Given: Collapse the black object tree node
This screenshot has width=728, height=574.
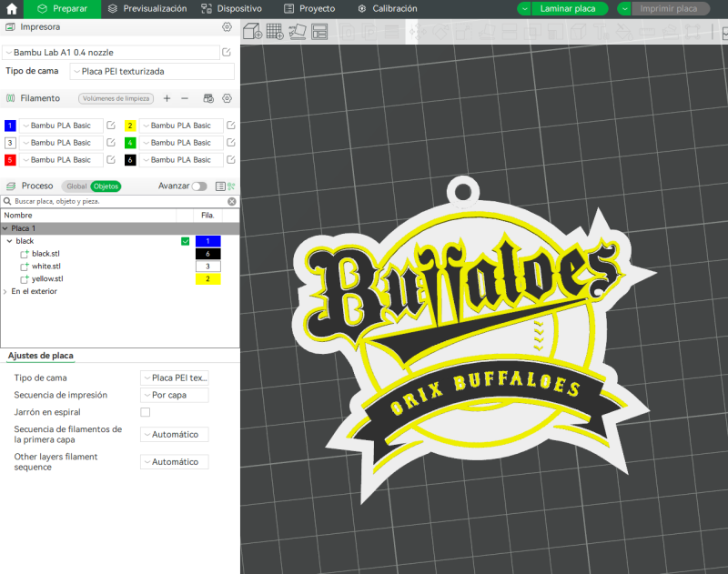Looking at the screenshot, I should (9, 241).
